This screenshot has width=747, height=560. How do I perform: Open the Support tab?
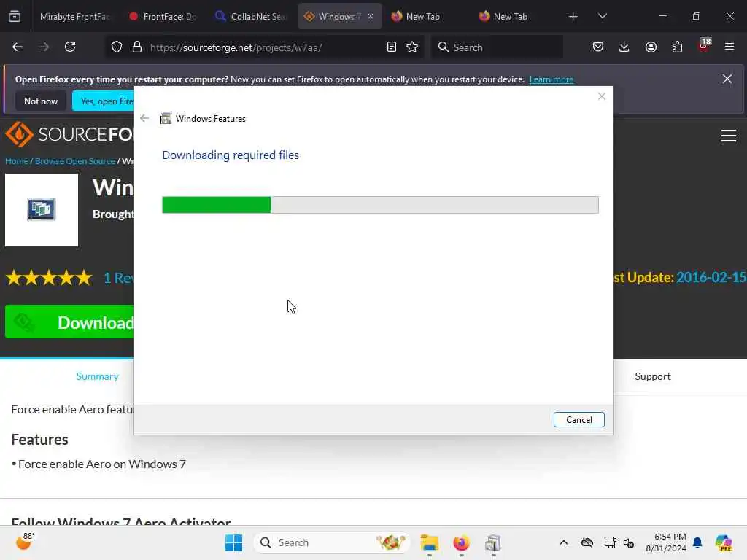653,376
